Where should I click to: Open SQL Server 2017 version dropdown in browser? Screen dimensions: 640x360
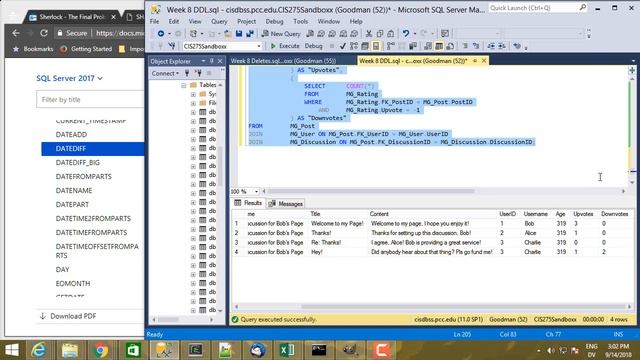point(69,78)
